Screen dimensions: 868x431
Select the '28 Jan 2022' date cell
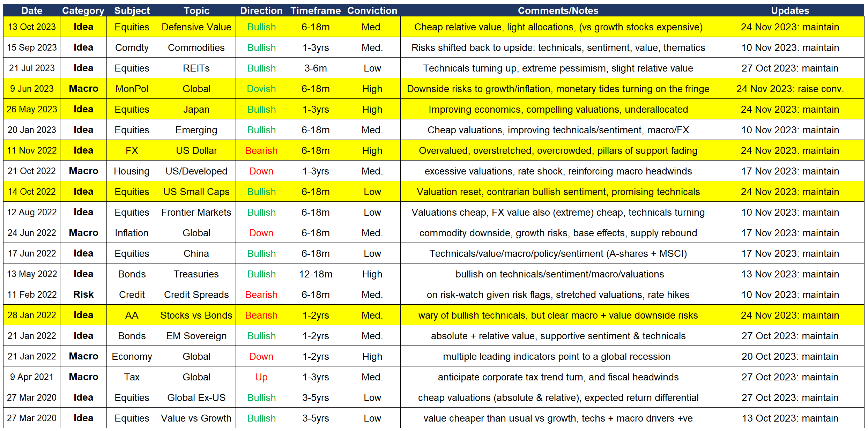pyautogui.click(x=32, y=315)
